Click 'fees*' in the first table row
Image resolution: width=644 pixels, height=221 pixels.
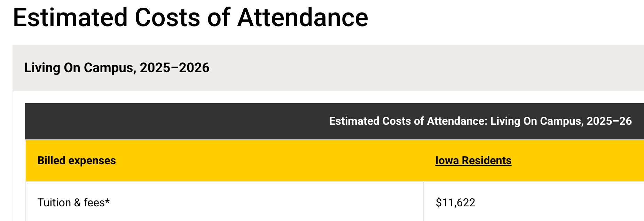click(x=97, y=203)
